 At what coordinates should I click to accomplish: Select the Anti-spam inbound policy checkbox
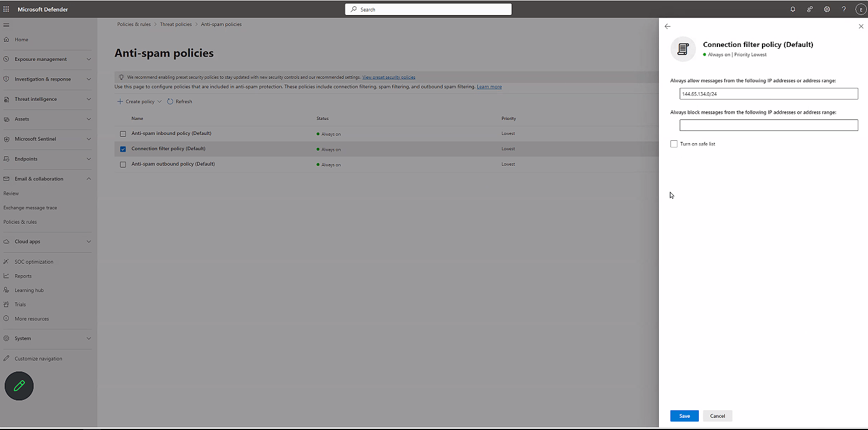[x=123, y=133]
